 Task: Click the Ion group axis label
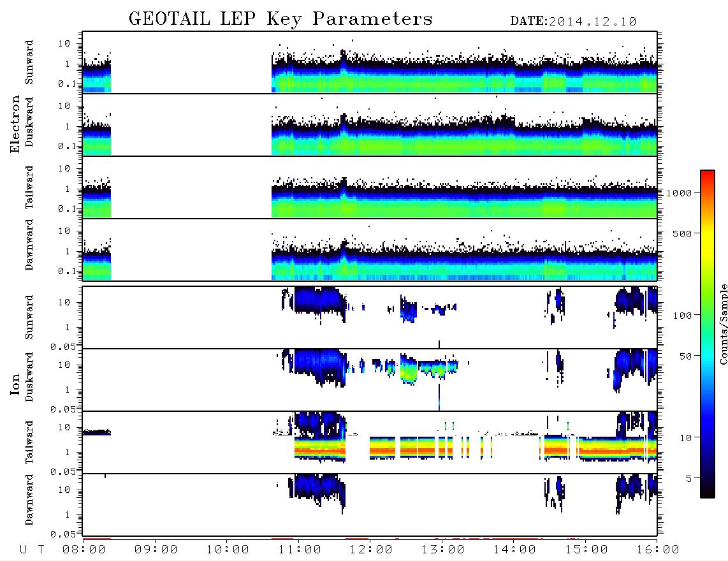pyautogui.click(x=15, y=384)
